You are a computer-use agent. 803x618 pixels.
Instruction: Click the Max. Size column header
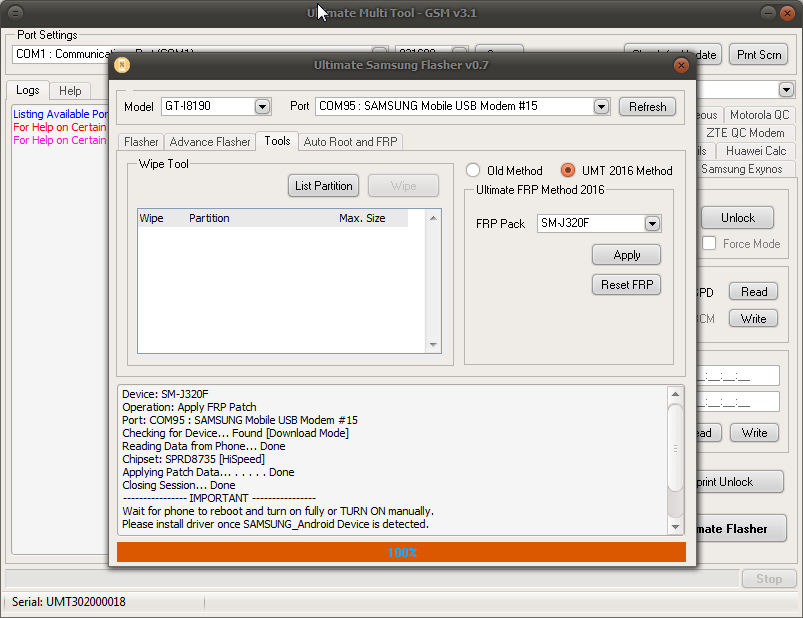362,218
